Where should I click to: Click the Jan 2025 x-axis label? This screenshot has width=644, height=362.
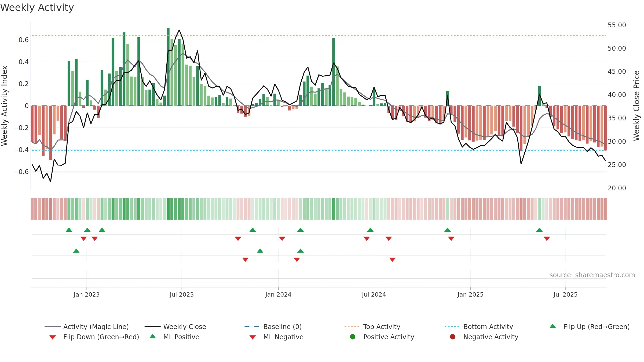click(470, 294)
